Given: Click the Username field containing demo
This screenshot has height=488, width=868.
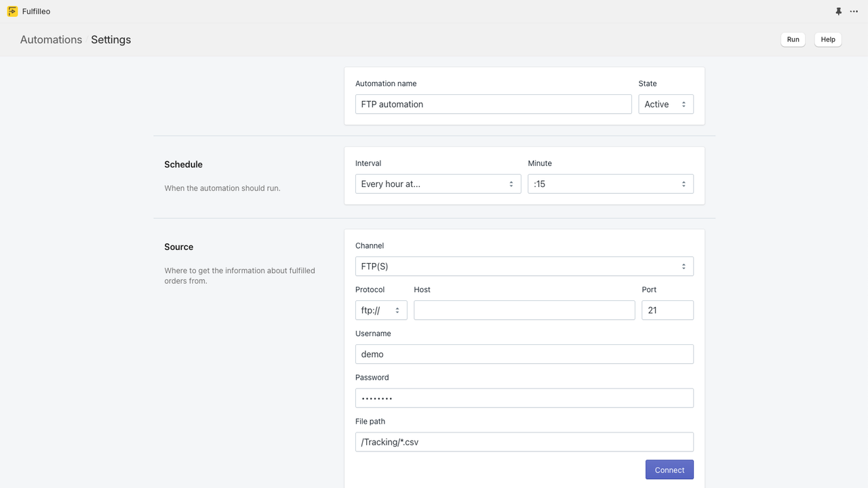Looking at the screenshot, I should [524, 354].
